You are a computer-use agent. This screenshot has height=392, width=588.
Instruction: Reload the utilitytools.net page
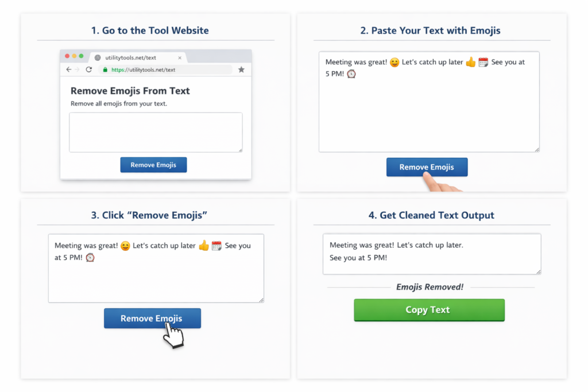[89, 69]
